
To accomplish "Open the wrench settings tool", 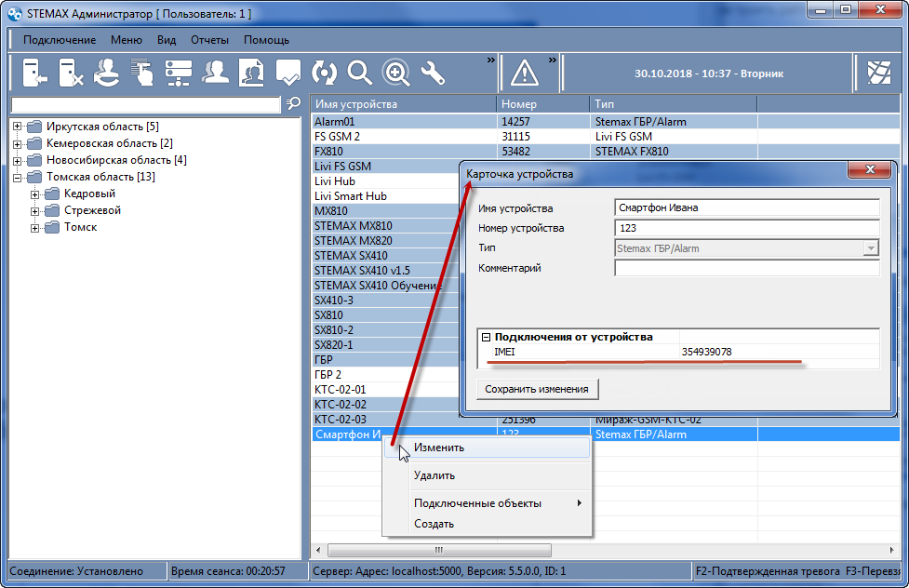I will (433, 73).
